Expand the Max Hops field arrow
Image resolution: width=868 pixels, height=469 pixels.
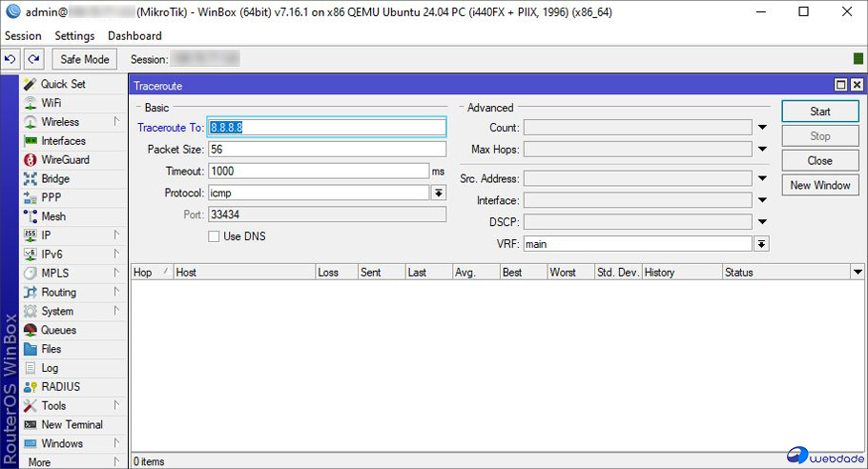[762, 150]
